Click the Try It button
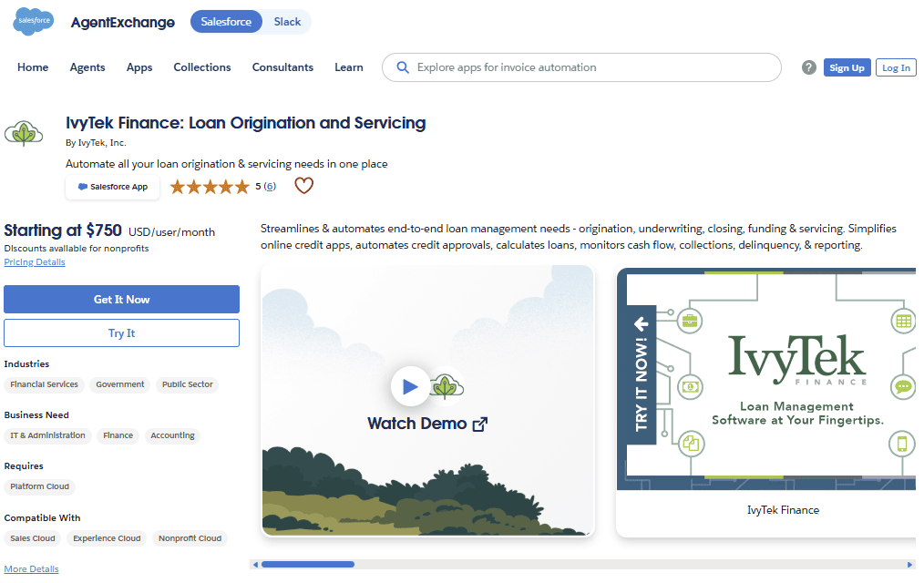This screenshot has width=924, height=583. [121, 333]
